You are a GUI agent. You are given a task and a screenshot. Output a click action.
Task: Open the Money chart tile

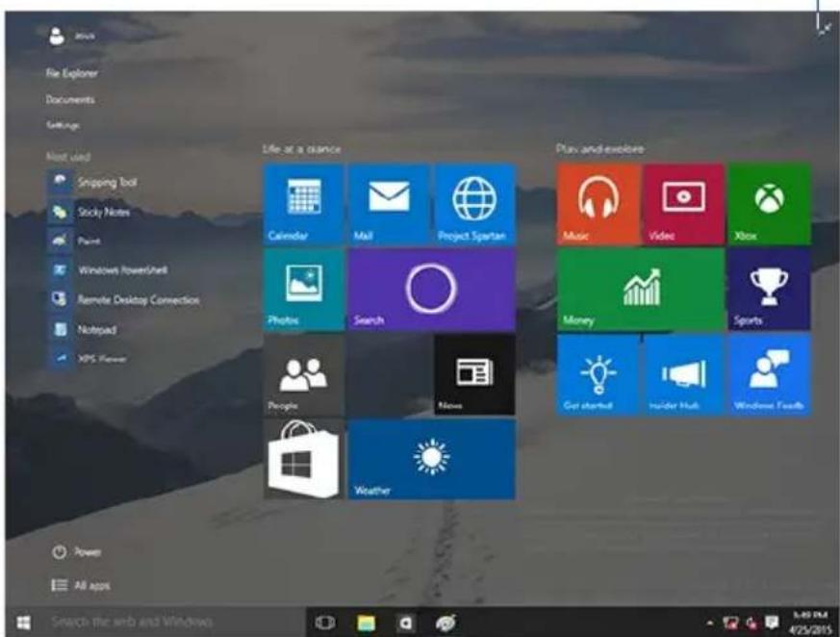tap(641, 290)
